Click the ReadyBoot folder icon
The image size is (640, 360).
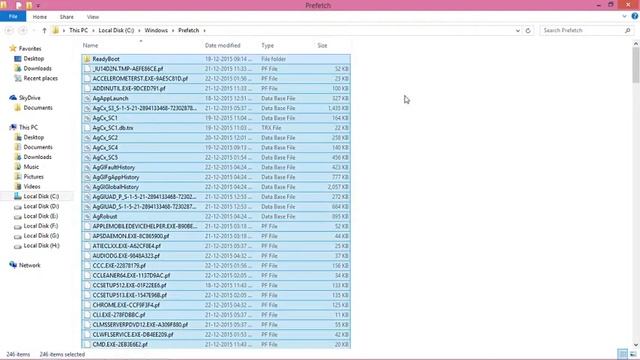pos(87,59)
